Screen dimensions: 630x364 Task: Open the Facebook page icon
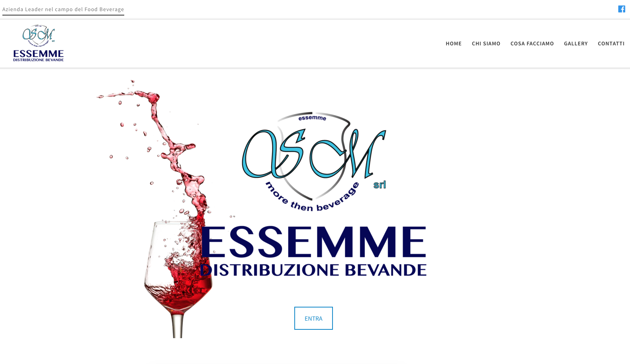(x=621, y=9)
